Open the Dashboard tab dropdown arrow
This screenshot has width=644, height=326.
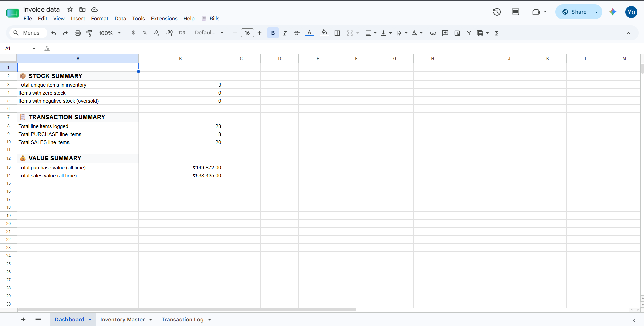(x=90, y=320)
